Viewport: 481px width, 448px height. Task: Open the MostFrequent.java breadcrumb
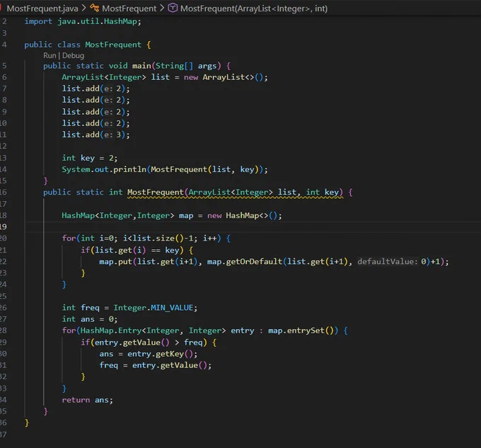[x=42, y=8]
